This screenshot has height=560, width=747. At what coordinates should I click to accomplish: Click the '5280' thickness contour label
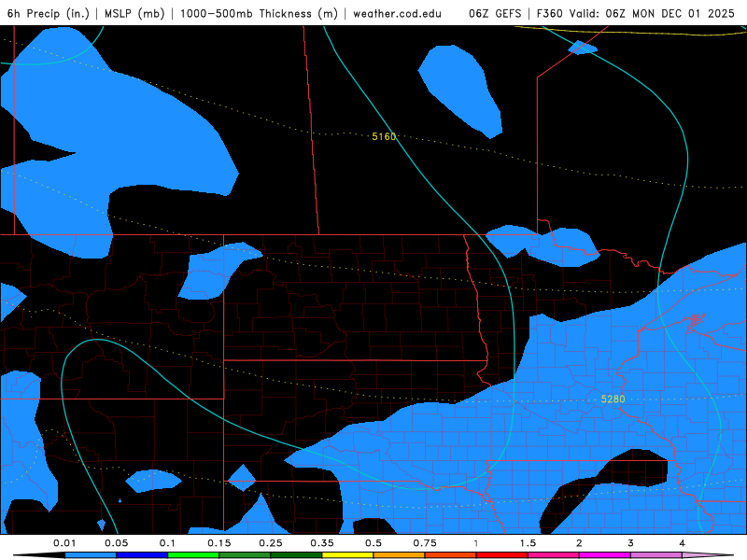pos(613,399)
